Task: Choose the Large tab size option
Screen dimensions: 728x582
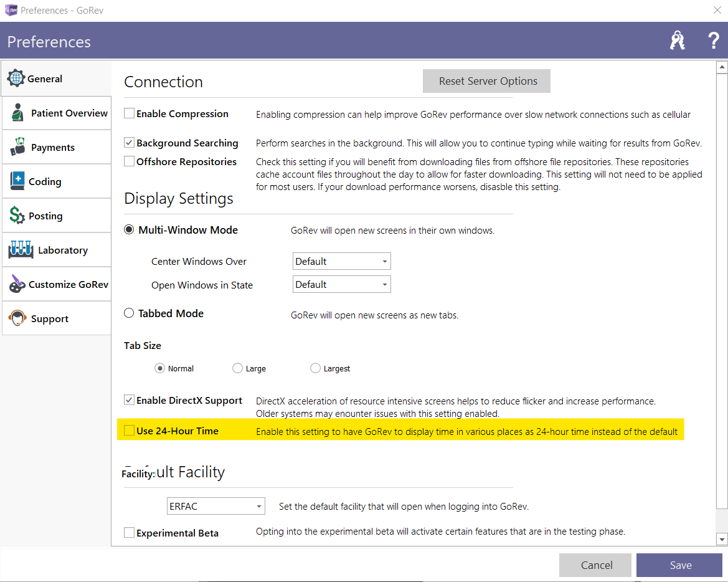Action: (237, 368)
